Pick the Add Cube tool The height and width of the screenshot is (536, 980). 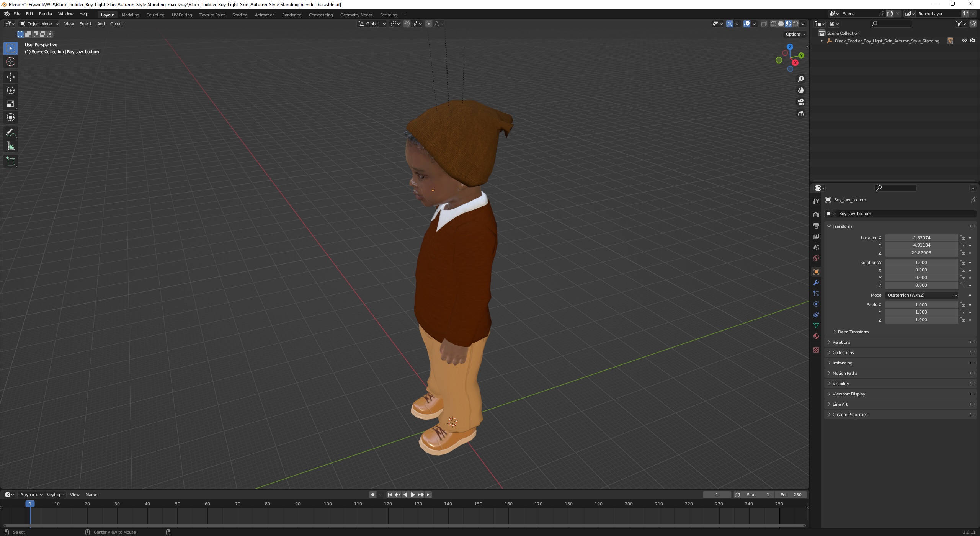point(11,162)
